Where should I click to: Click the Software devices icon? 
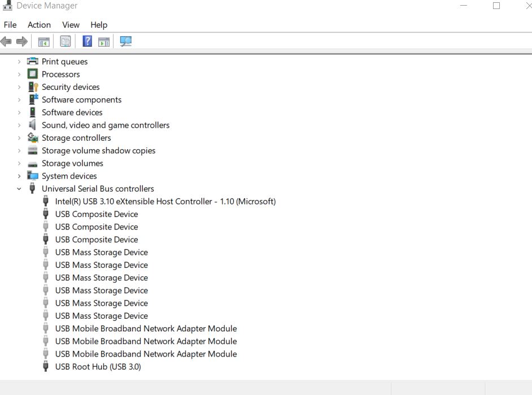tap(33, 112)
